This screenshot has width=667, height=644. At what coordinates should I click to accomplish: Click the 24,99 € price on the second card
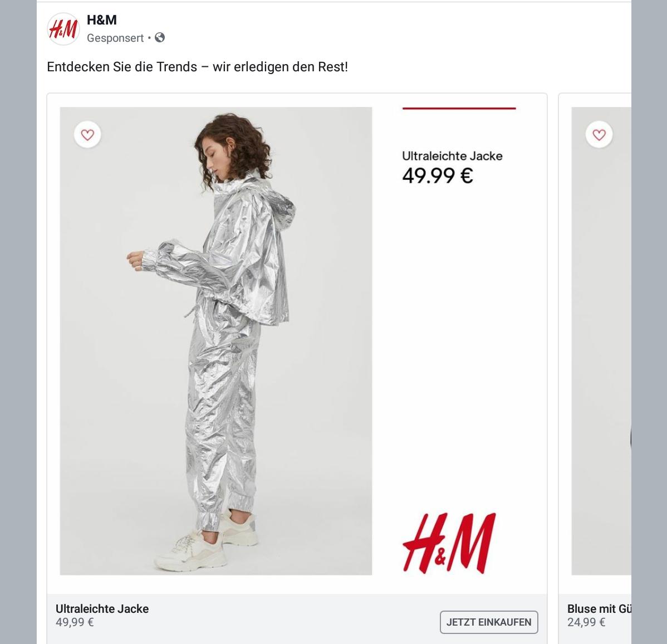pyautogui.click(x=586, y=622)
